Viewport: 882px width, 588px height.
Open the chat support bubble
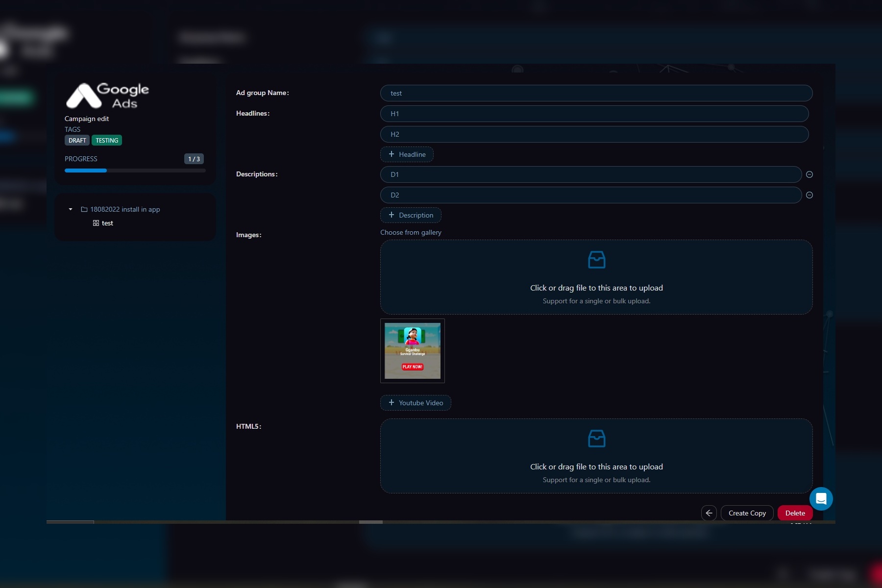pyautogui.click(x=821, y=499)
